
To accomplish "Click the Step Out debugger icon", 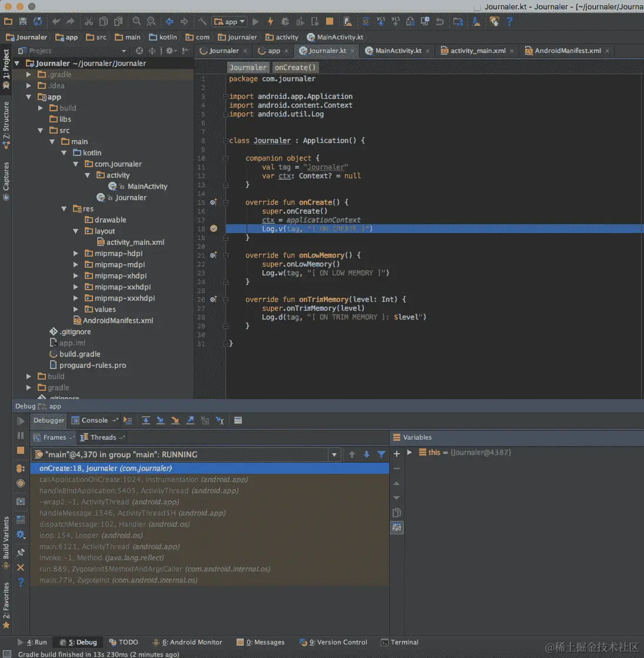I will coord(190,420).
